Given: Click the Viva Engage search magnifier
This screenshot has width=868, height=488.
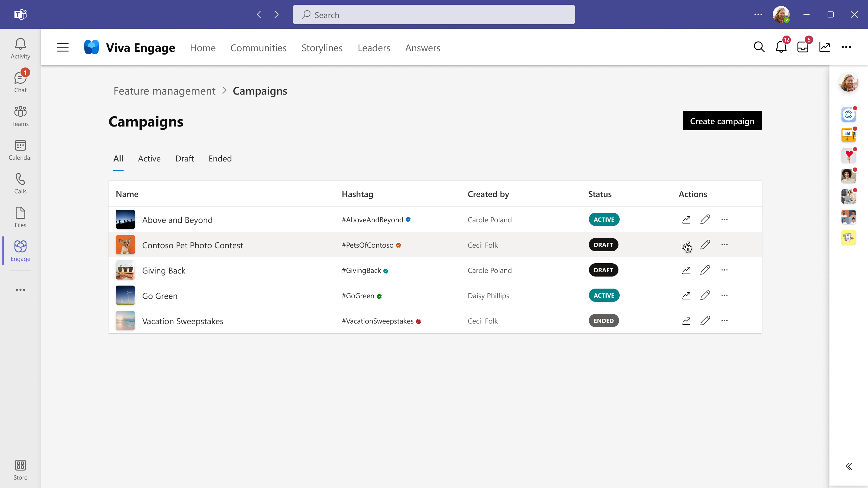Looking at the screenshot, I should tap(759, 47).
